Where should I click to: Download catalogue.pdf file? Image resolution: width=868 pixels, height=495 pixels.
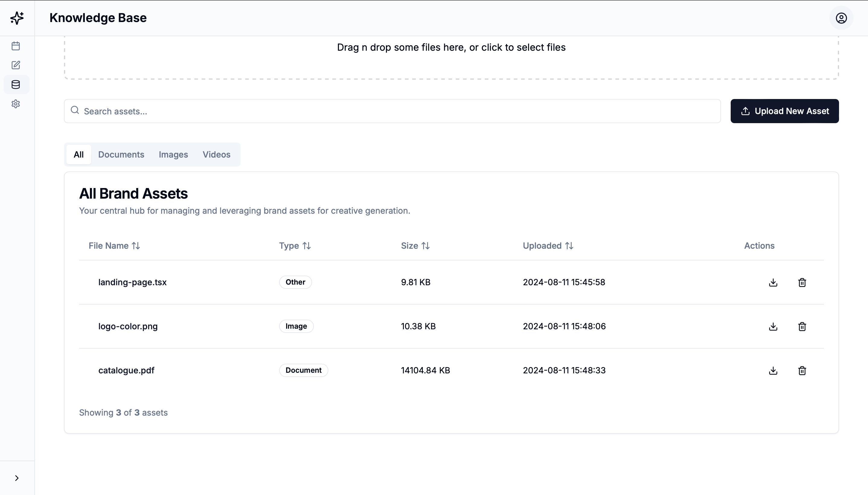click(x=773, y=371)
